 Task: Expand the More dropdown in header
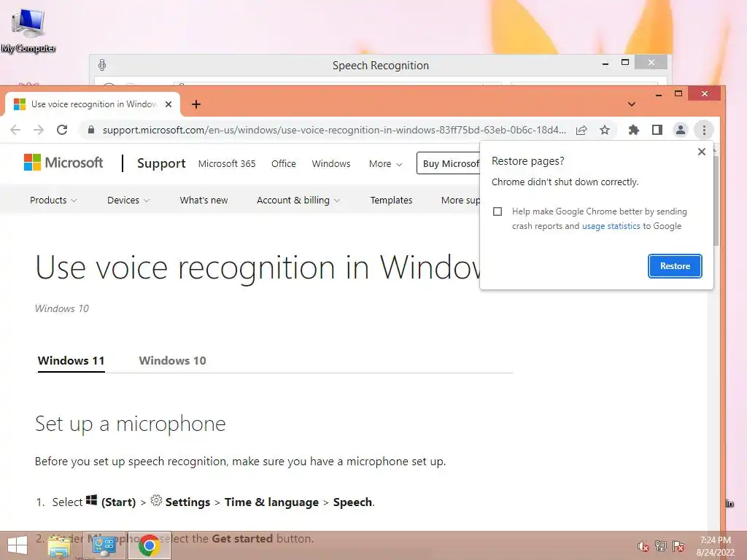(x=385, y=164)
